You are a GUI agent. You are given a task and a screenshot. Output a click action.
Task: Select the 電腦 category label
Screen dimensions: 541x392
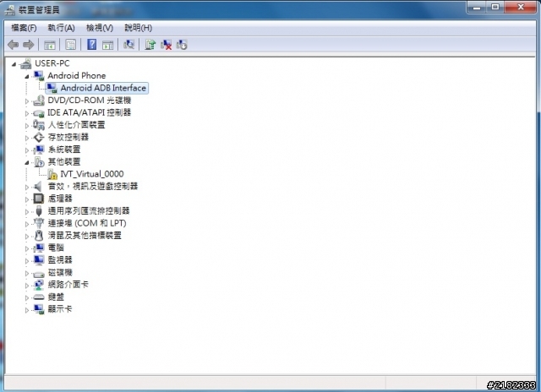(56, 248)
